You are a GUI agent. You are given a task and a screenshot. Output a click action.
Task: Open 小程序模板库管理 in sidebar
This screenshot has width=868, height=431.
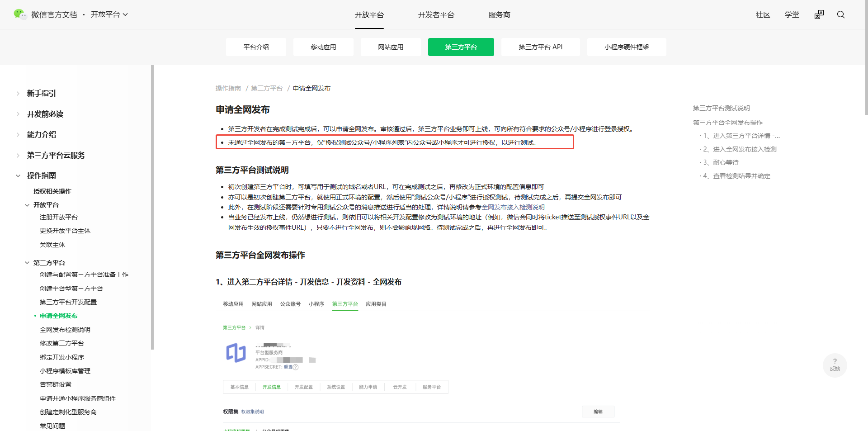click(x=65, y=371)
